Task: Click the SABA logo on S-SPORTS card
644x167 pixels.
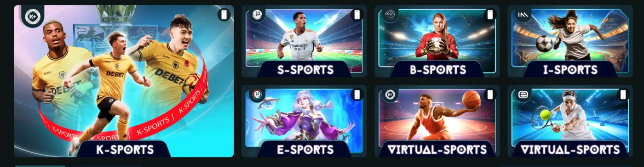Action: click(255, 15)
